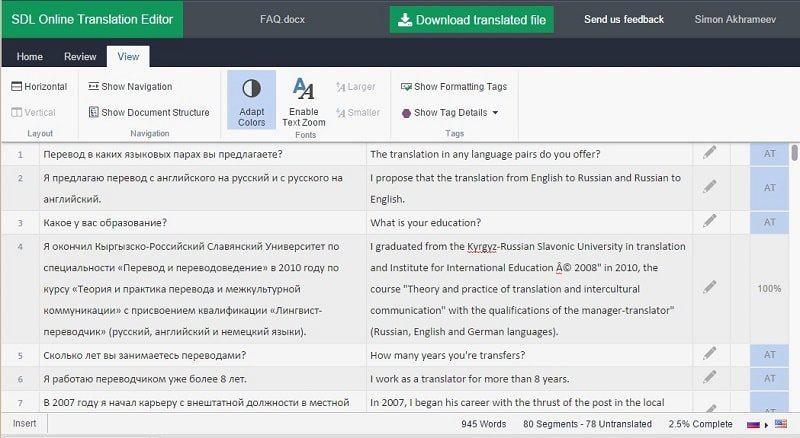Open the Send us feedback link
The width and height of the screenshot is (800, 438).
(x=623, y=19)
